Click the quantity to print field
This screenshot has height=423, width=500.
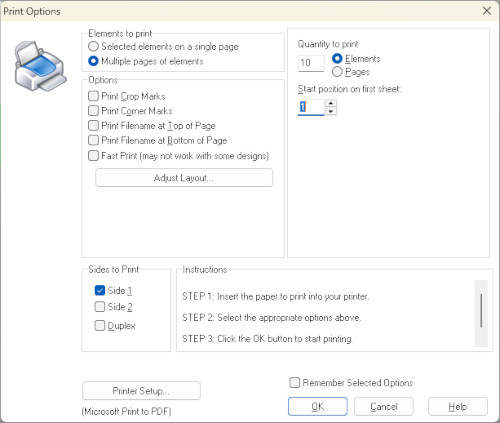(x=311, y=63)
